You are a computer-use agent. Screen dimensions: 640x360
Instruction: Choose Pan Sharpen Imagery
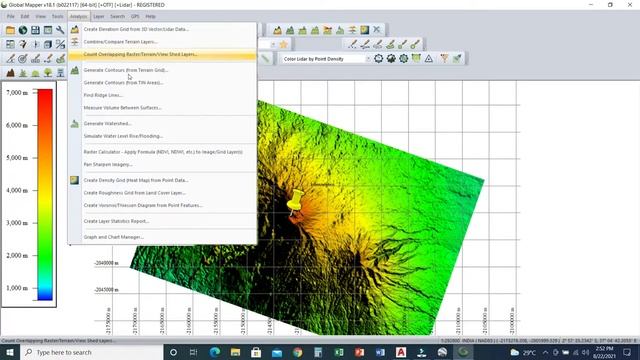pos(162,164)
